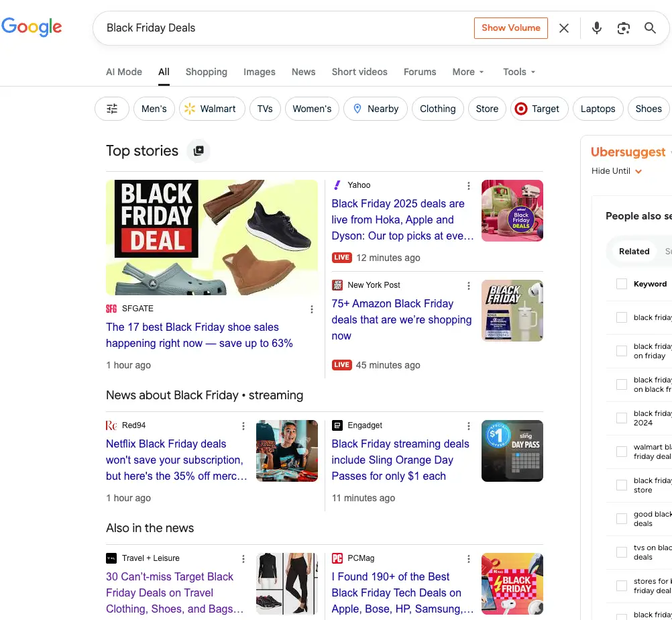Open the three-dot menu for Yahoo story
The width and height of the screenshot is (672, 620).
pyautogui.click(x=469, y=186)
